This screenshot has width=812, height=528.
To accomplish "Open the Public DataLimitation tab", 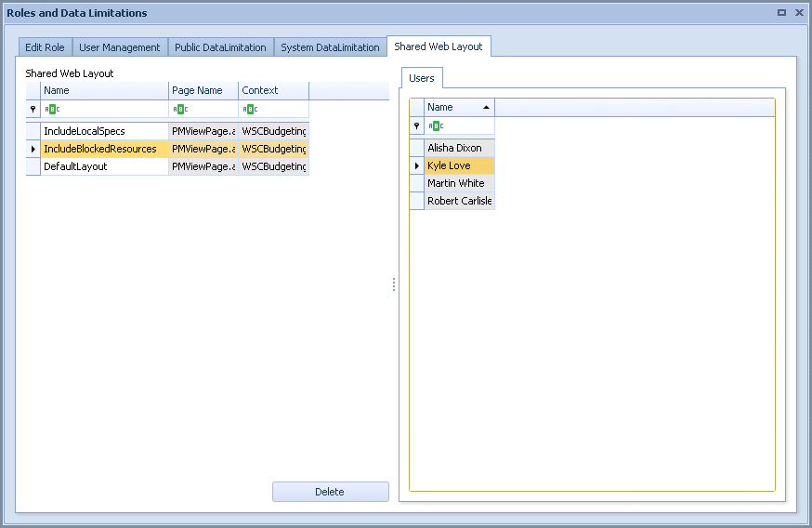I will coord(220,47).
